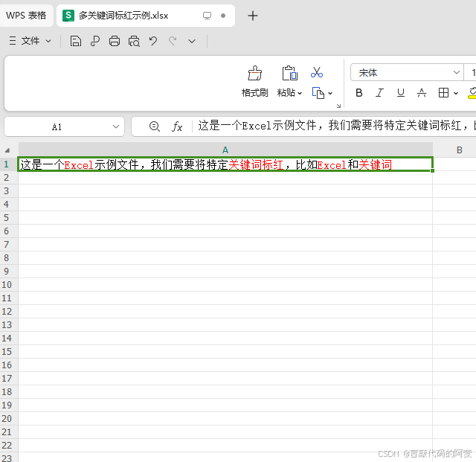Toggle Bold formatting
This screenshot has width=476, height=462.
[359, 93]
